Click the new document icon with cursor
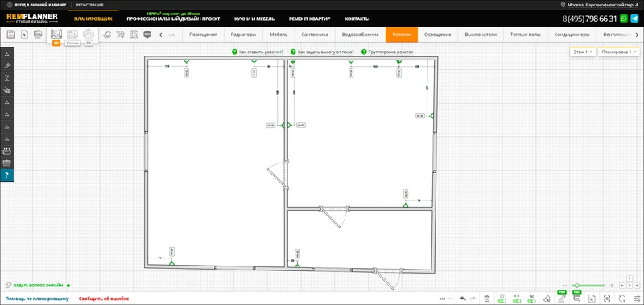The image size is (644, 305). pyautogui.click(x=25, y=35)
